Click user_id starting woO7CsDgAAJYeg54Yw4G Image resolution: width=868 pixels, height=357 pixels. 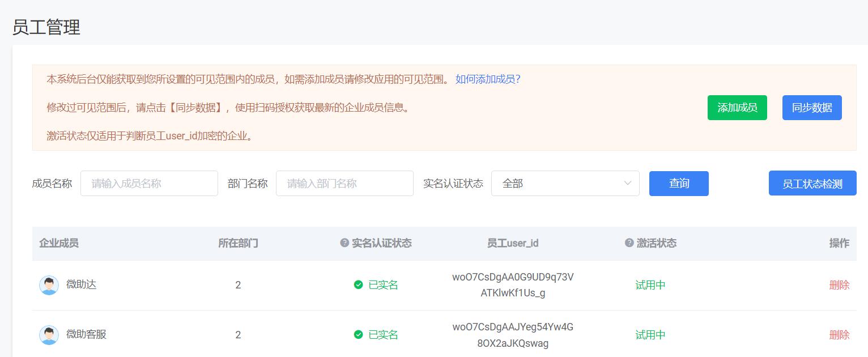(x=513, y=335)
